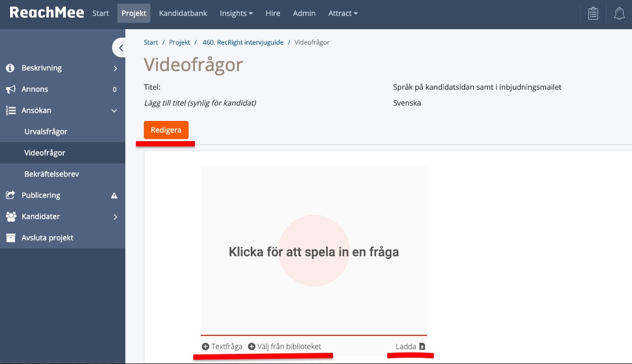The image size is (632, 364).
Task: Open Avsluta projekt in the sidebar
Action: coord(63,238)
